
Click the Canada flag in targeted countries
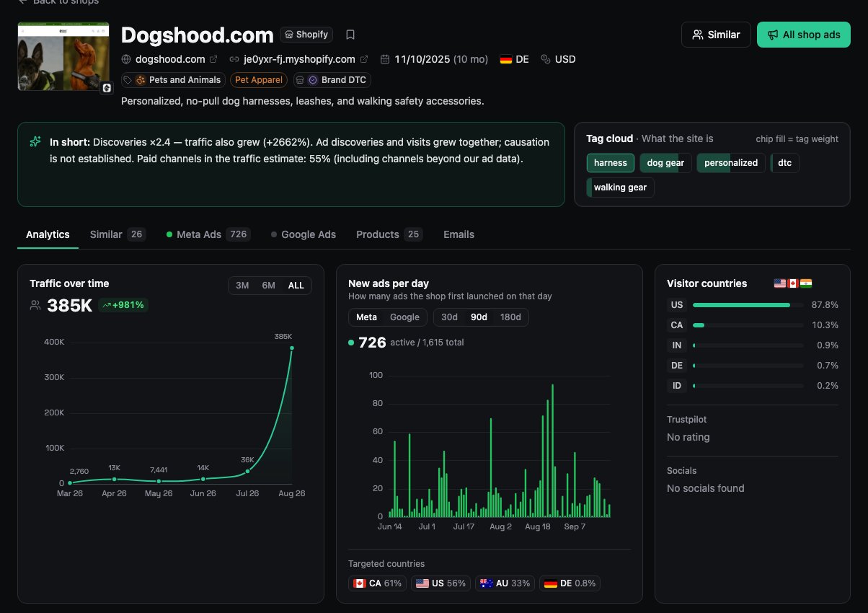(359, 583)
